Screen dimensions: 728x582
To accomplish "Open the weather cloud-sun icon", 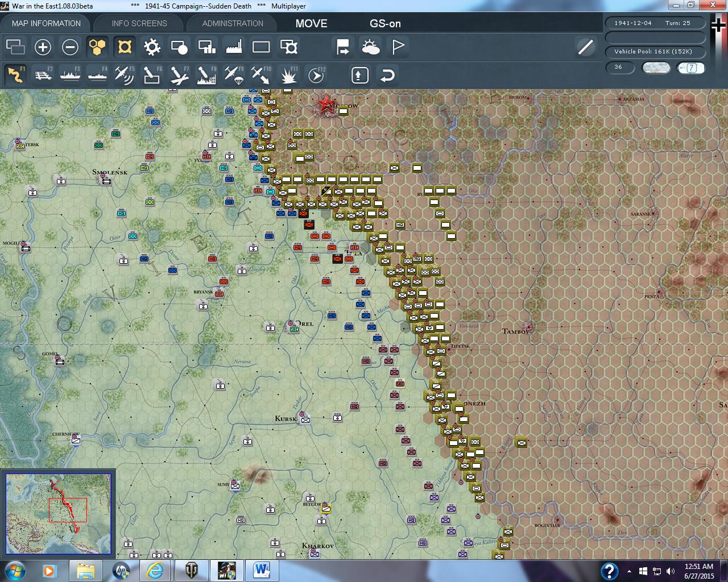I will 371,47.
